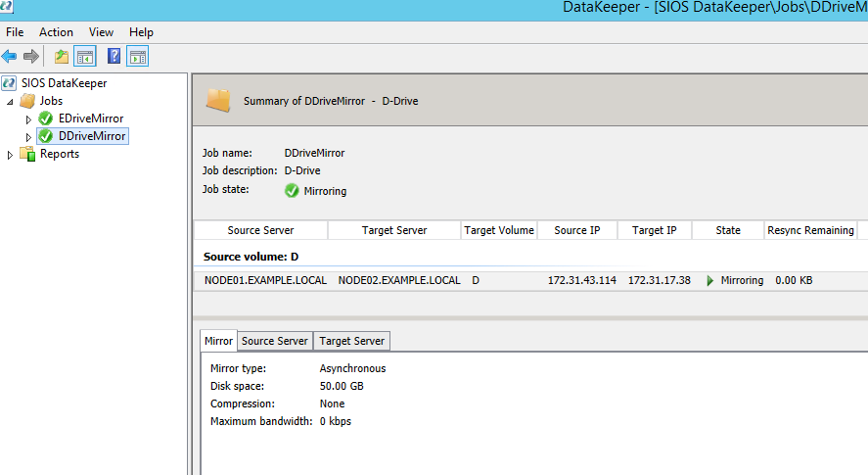Click the Up one level folder icon
868x475 pixels.
[x=62, y=56]
